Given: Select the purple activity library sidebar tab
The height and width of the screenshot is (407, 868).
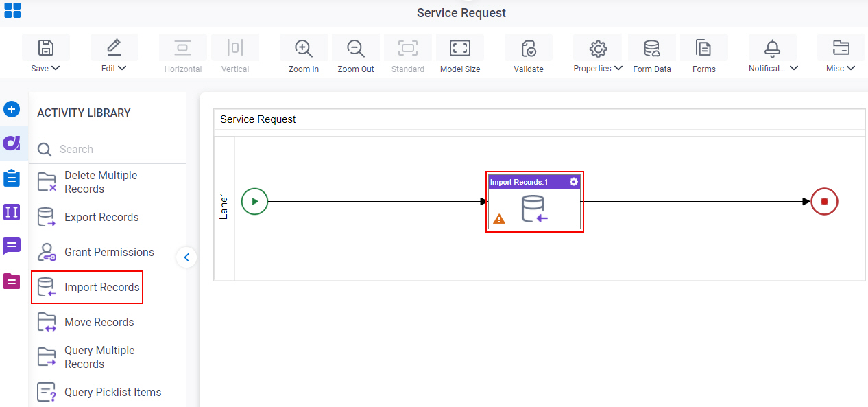Looking at the screenshot, I should [12, 143].
